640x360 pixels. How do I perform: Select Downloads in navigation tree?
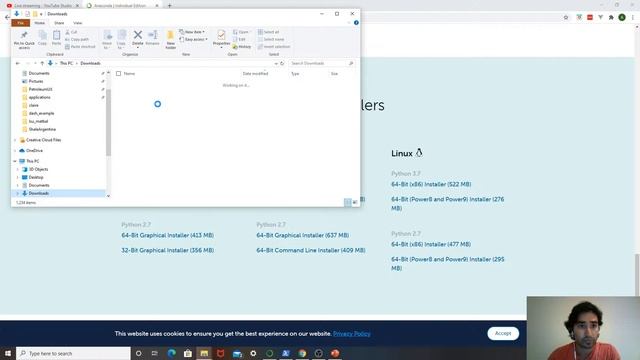click(39, 193)
